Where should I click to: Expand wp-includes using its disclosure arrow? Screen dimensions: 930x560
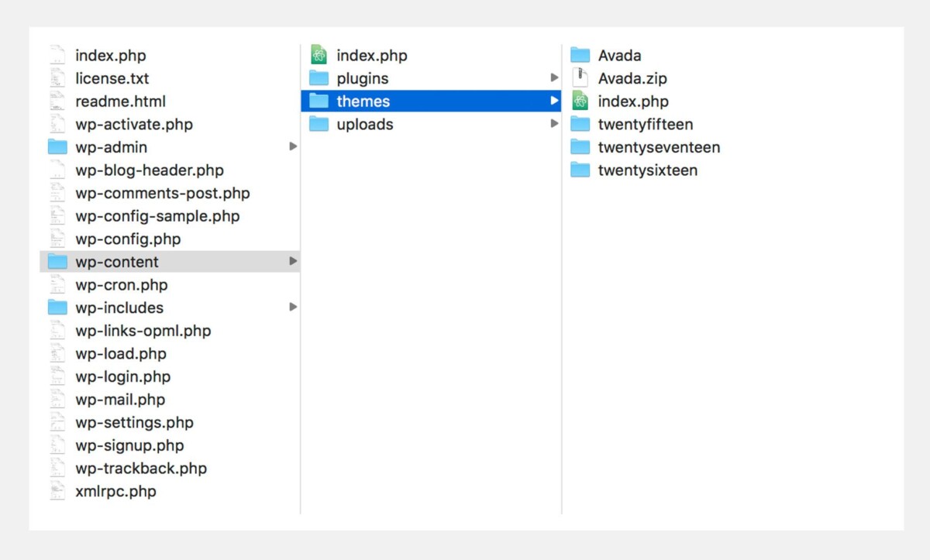(x=294, y=307)
